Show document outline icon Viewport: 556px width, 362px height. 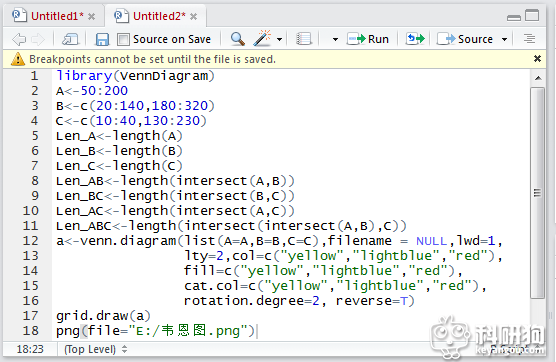[x=529, y=39]
